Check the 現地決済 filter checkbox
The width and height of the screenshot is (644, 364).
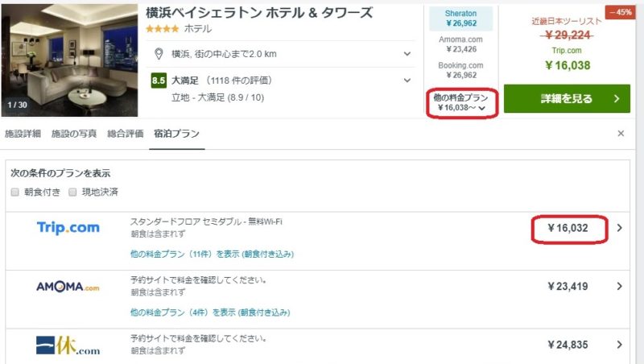72,192
